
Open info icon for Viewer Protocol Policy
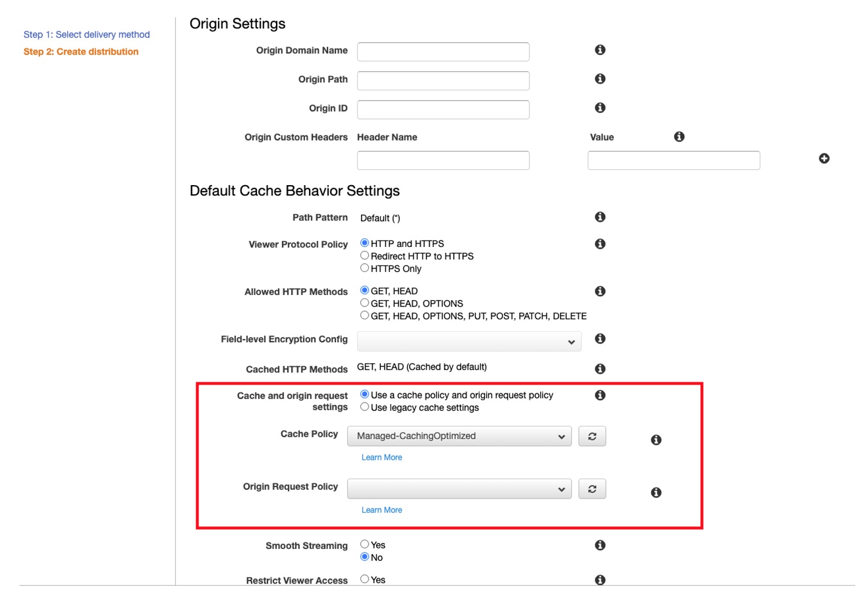tap(600, 244)
